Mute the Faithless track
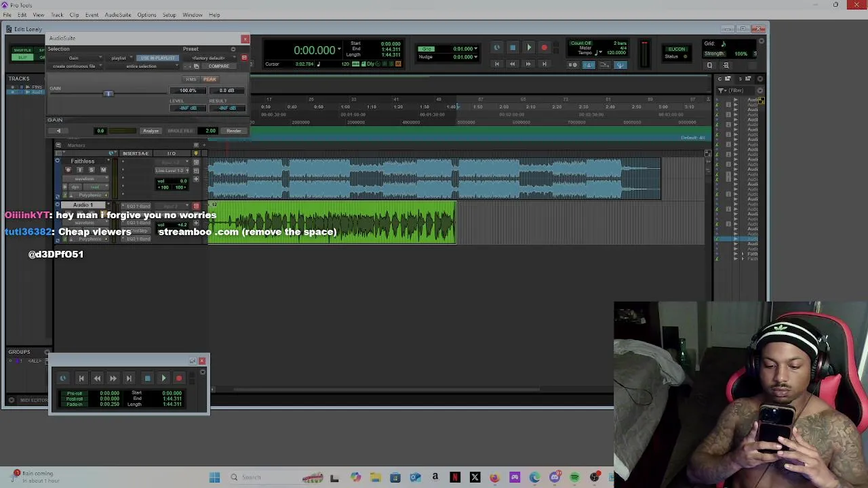 [x=103, y=170]
